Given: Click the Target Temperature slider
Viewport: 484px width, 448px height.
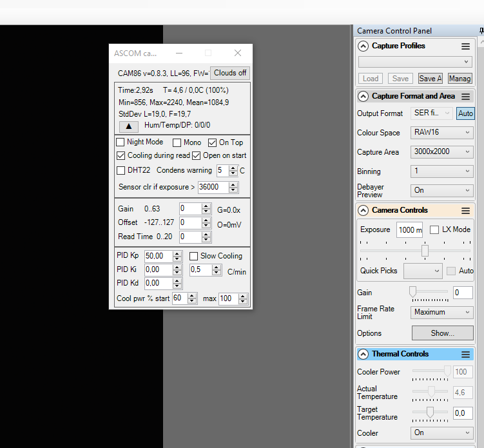Looking at the screenshot, I should [430, 413].
